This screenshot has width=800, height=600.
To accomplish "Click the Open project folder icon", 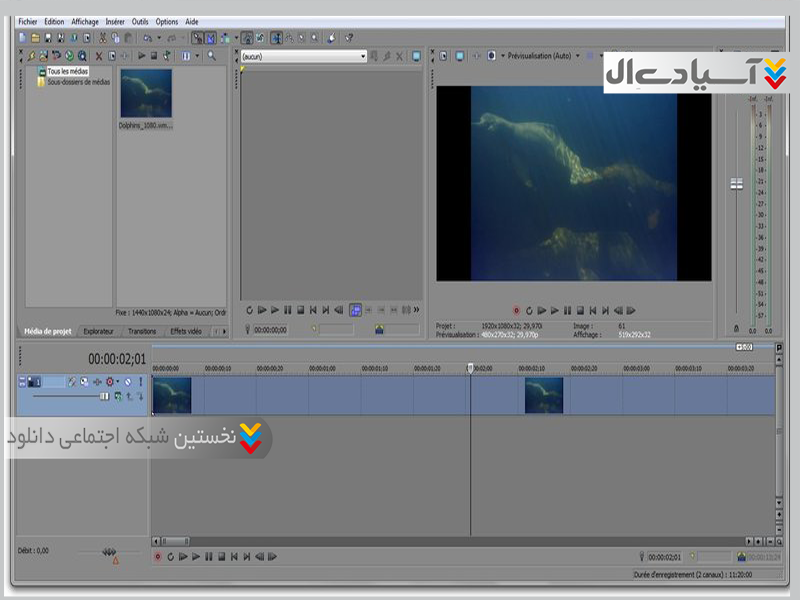I will tap(34, 38).
